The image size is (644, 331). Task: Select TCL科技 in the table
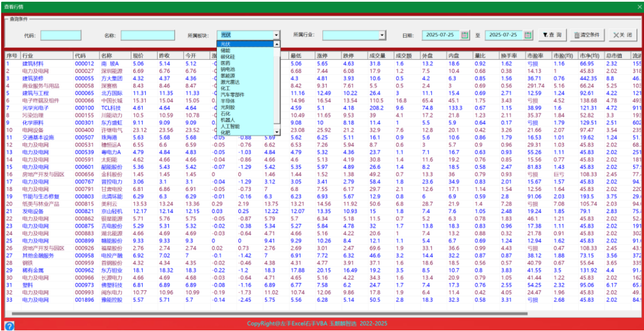[x=112, y=108]
